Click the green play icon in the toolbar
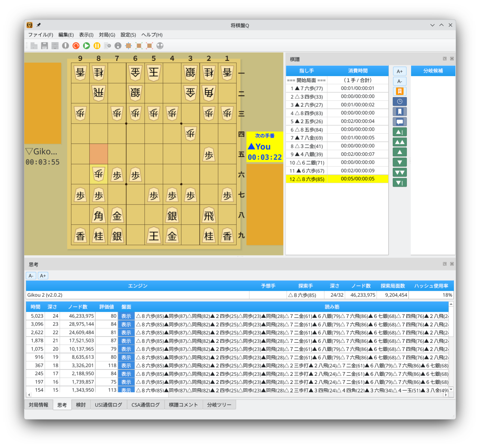 coord(86,46)
